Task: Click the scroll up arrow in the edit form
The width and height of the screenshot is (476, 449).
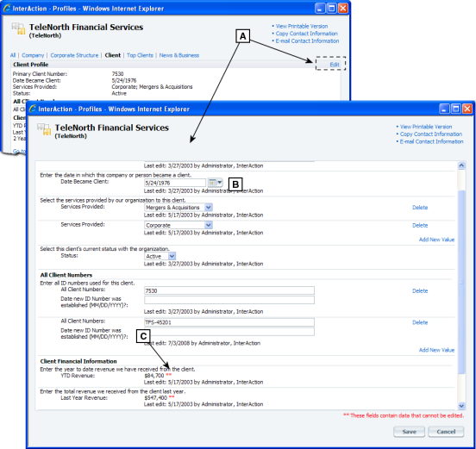Action: [x=461, y=165]
